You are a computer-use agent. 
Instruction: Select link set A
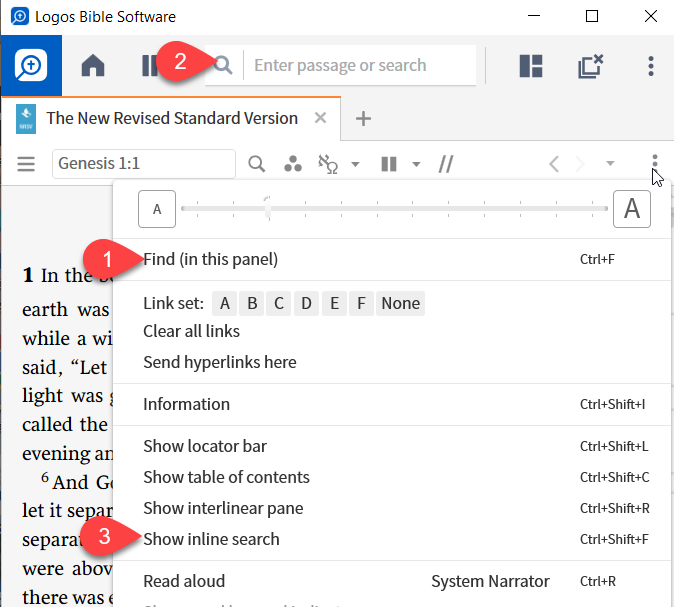click(225, 304)
